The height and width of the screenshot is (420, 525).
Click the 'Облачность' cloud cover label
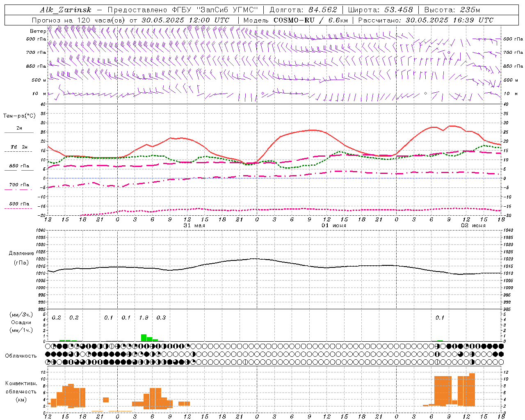click(x=21, y=356)
